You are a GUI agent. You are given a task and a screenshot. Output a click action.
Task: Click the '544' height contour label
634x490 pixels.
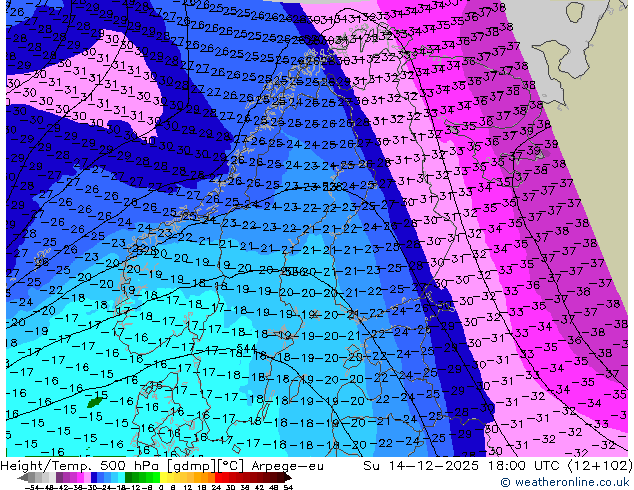click(x=247, y=348)
